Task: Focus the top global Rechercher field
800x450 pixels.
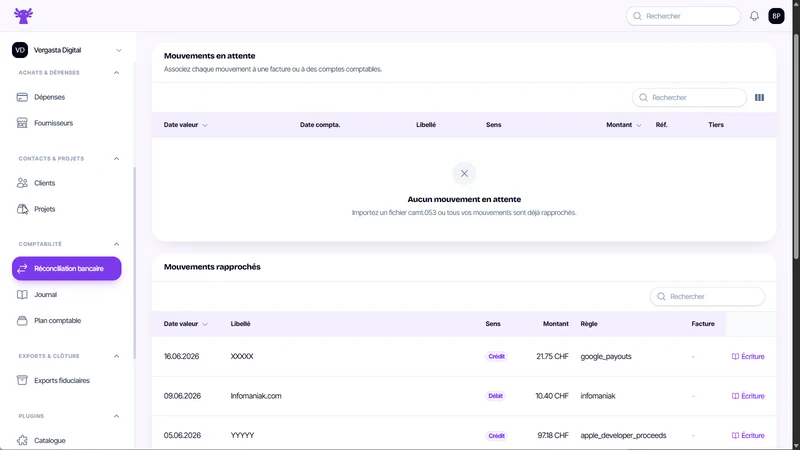Action: (683, 16)
